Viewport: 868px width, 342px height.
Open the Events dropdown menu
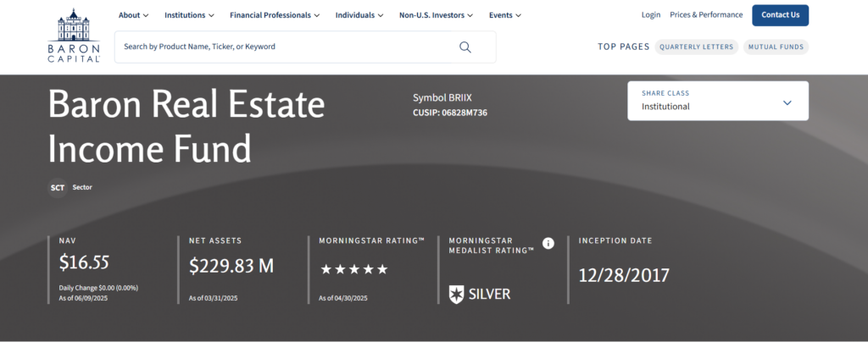(x=505, y=15)
